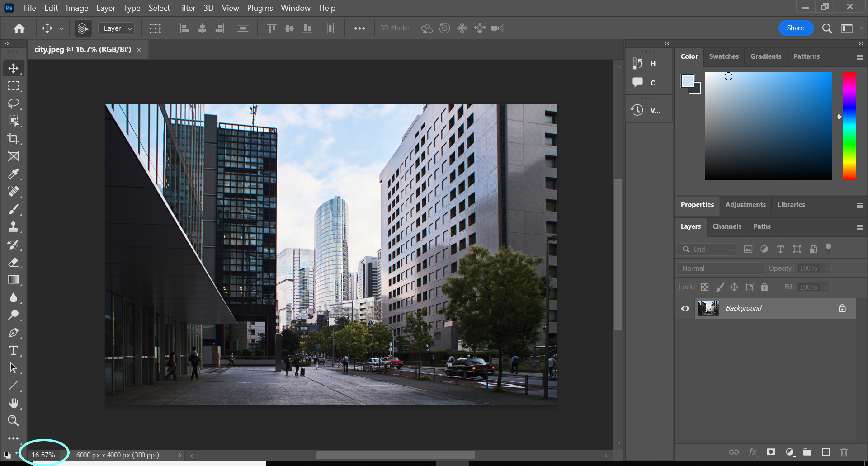The height and width of the screenshot is (466, 868).
Task: Open the Color panel options menu
Action: pos(860,57)
